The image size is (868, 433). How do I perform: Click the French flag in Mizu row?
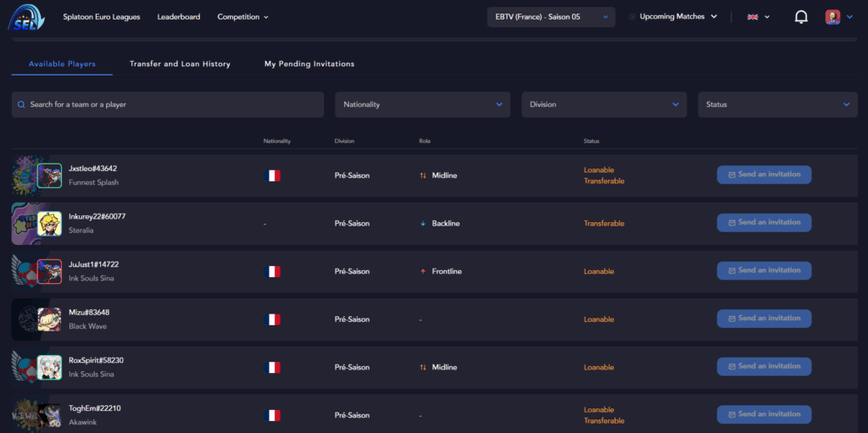(272, 319)
